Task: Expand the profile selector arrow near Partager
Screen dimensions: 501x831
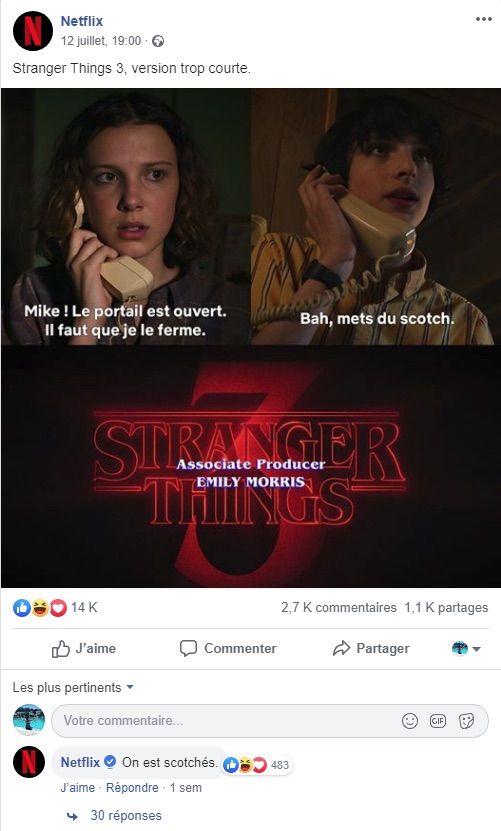Action: pyautogui.click(x=467, y=649)
